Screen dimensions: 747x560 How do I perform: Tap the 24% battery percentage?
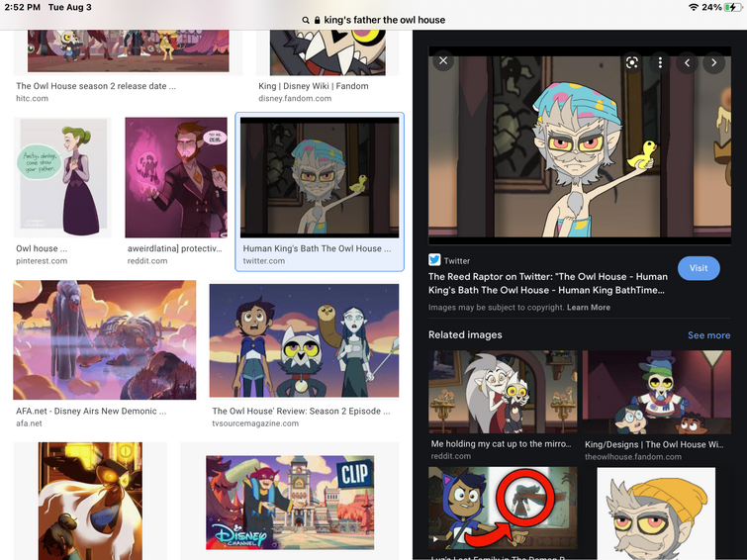[711, 7]
